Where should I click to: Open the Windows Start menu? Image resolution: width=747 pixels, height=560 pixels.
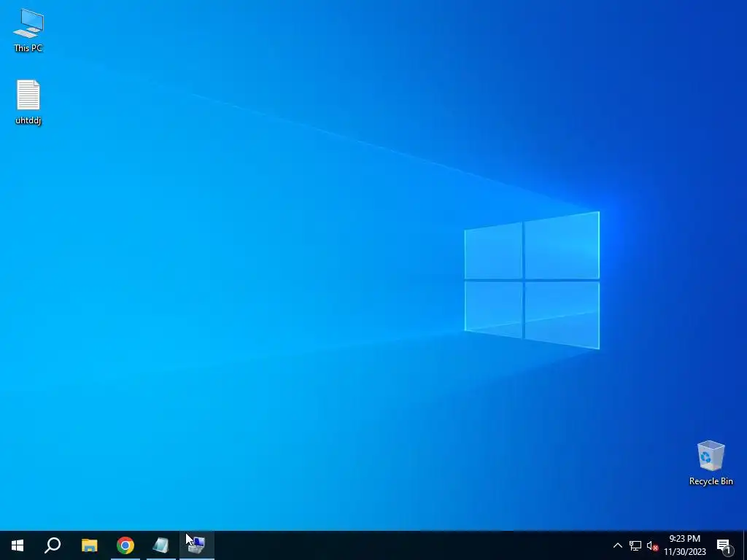pos(18,545)
